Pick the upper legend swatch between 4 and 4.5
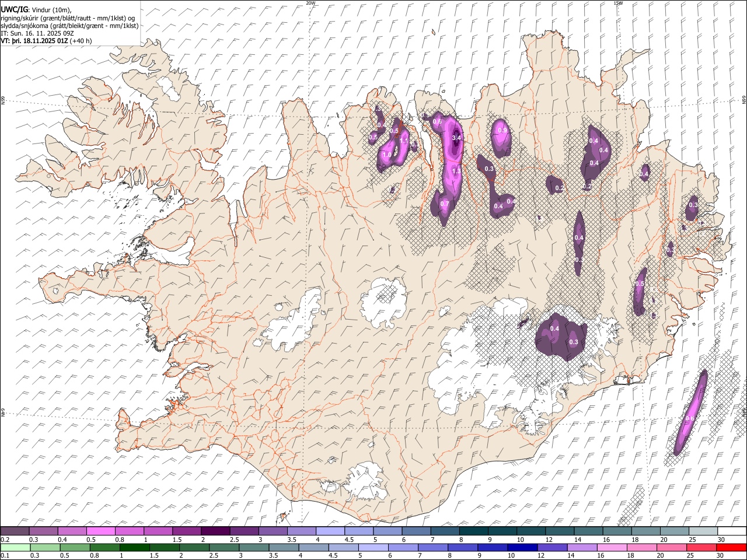 331,531
